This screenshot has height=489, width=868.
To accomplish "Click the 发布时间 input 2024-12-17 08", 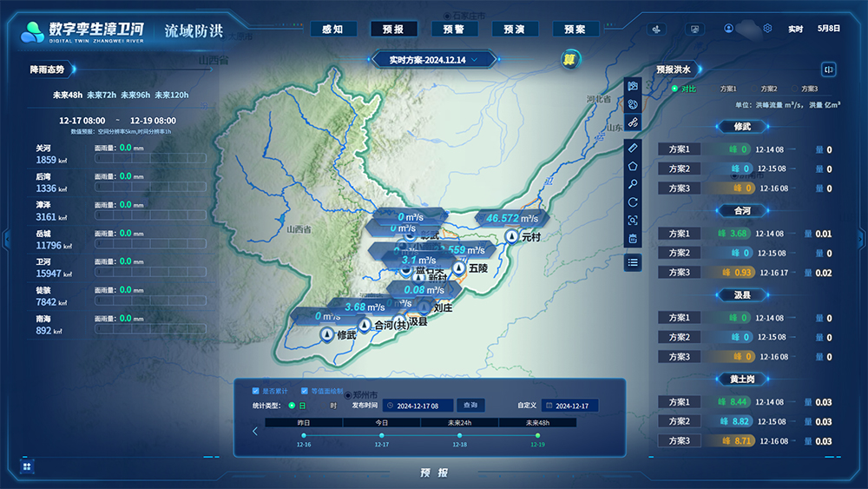I will pyautogui.click(x=418, y=406).
